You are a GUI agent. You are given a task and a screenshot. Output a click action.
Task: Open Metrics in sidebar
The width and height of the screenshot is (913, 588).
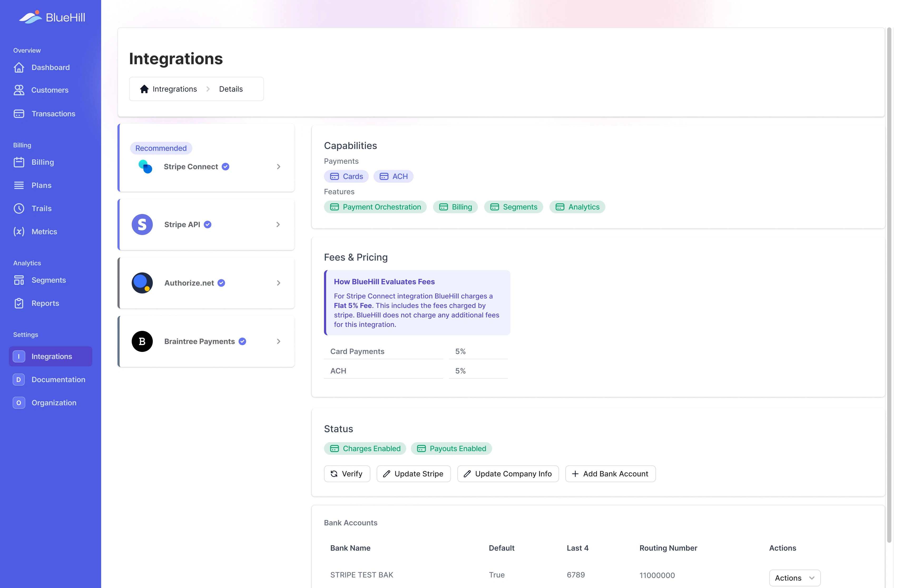coord(50,231)
